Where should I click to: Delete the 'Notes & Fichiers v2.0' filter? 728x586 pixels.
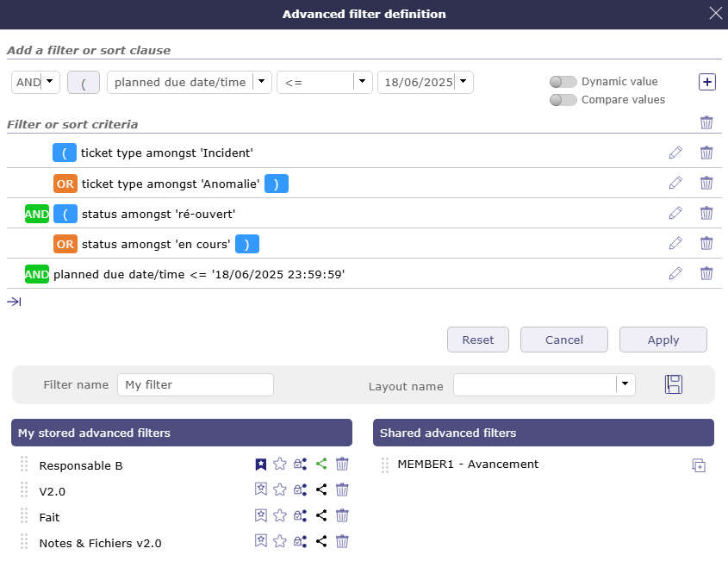click(342, 541)
